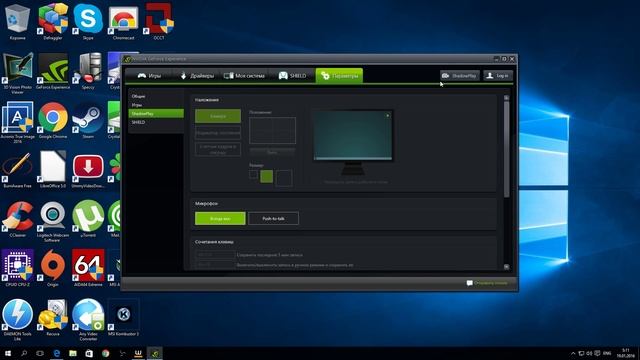The height and width of the screenshot is (360, 640).
Task: Open the Windows Start menu
Action: click(8, 353)
